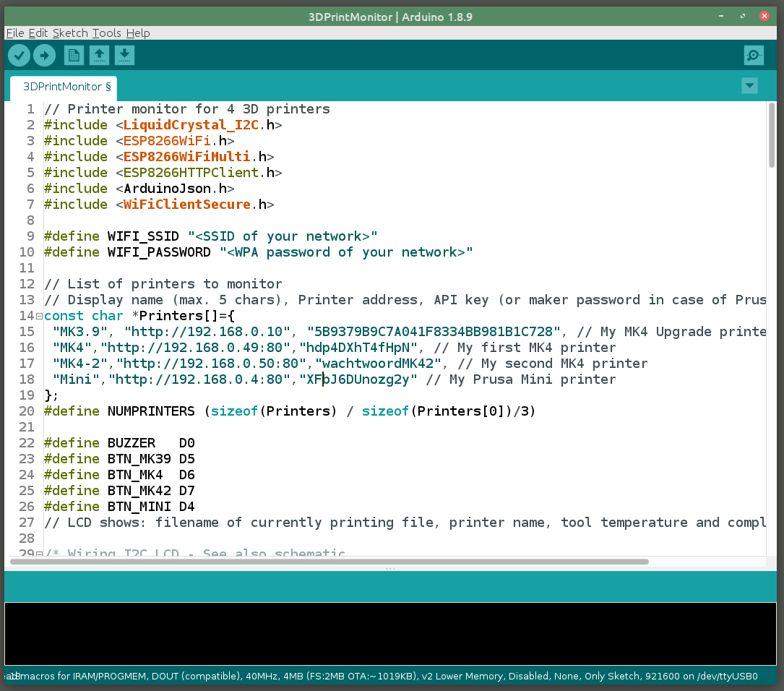Collapse the wiring comment block fold marker

[x=39, y=554]
